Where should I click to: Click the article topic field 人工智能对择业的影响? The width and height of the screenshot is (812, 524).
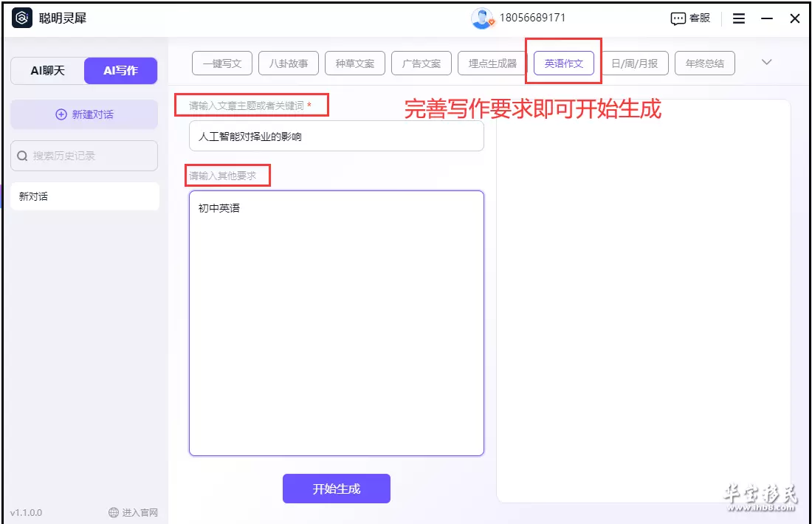[x=337, y=137]
